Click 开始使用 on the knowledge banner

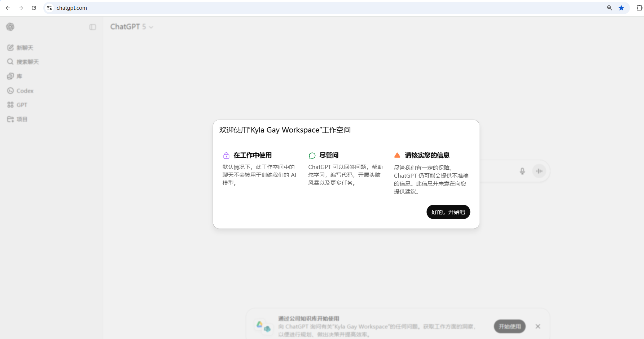509,326
